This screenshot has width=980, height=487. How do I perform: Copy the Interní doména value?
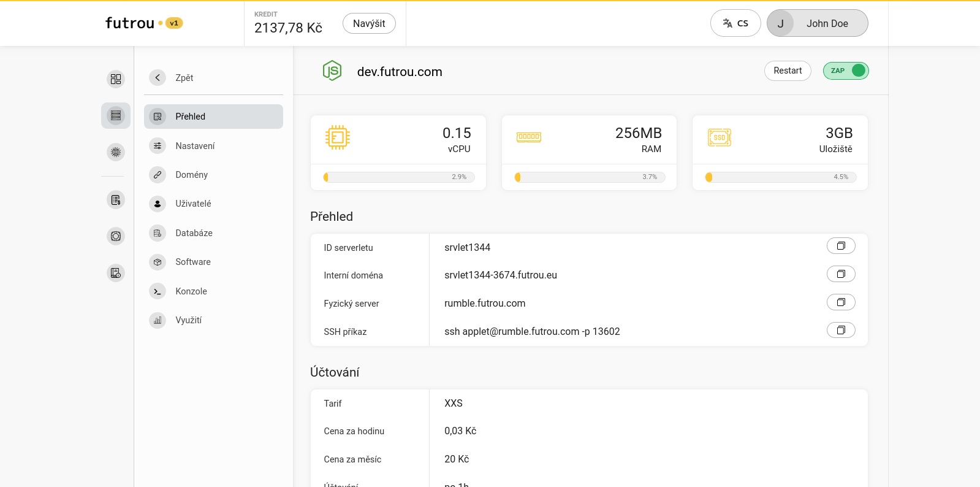pyautogui.click(x=841, y=274)
